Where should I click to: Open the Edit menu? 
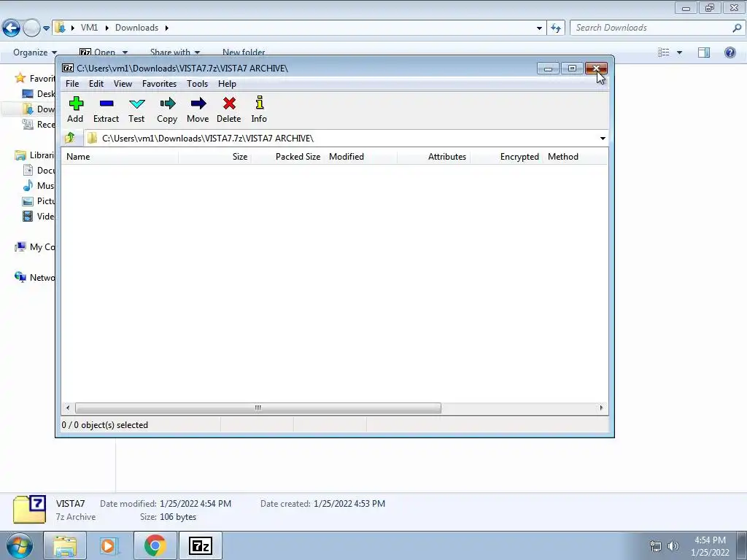click(x=96, y=84)
